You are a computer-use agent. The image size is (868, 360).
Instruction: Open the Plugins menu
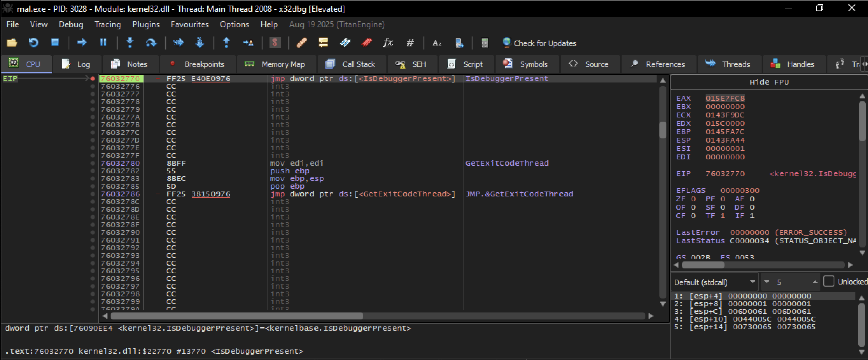146,24
